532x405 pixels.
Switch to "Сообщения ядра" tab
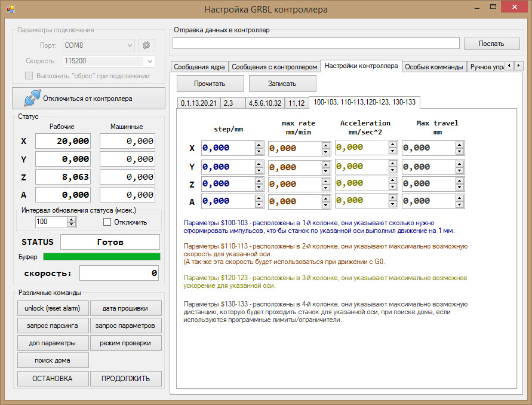point(199,67)
